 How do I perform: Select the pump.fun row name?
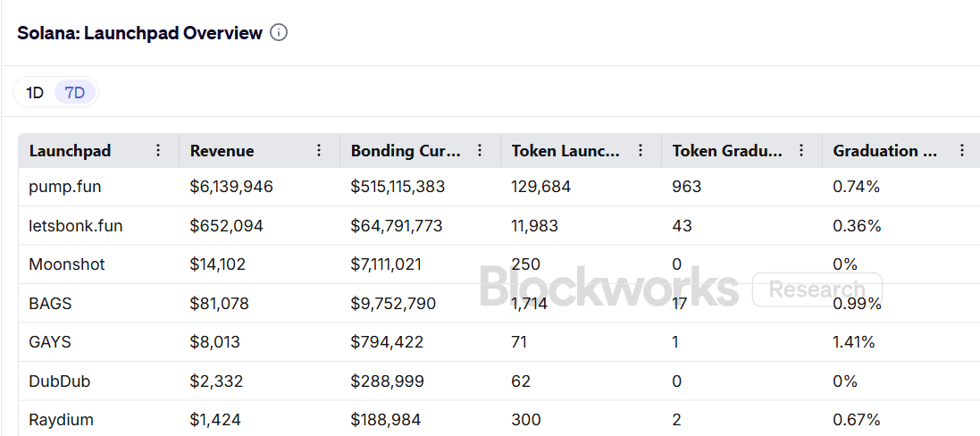pyautogui.click(x=65, y=187)
